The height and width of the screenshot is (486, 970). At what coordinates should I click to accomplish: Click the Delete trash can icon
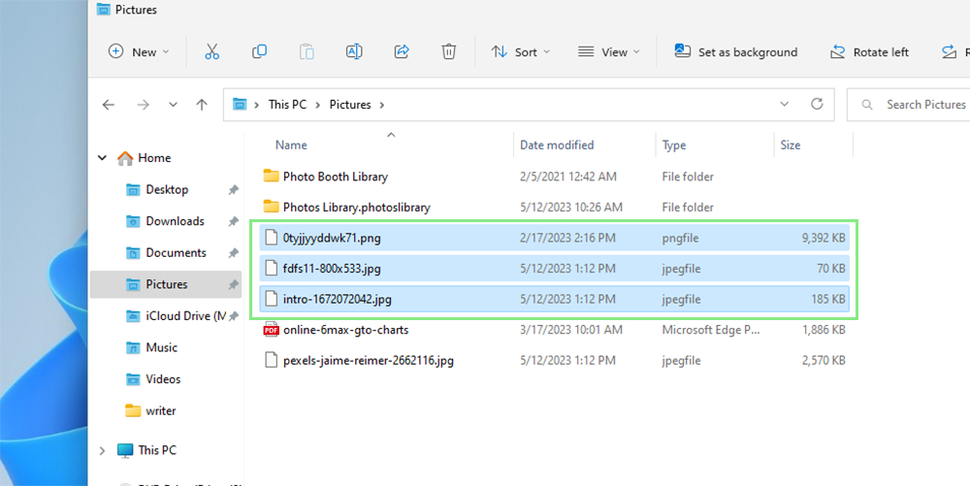449,51
